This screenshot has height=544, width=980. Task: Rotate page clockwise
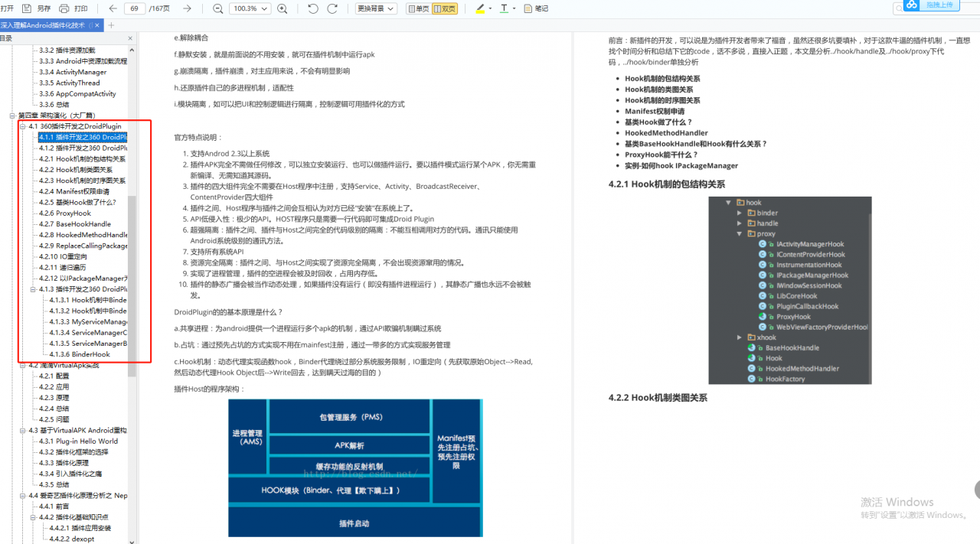point(332,8)
